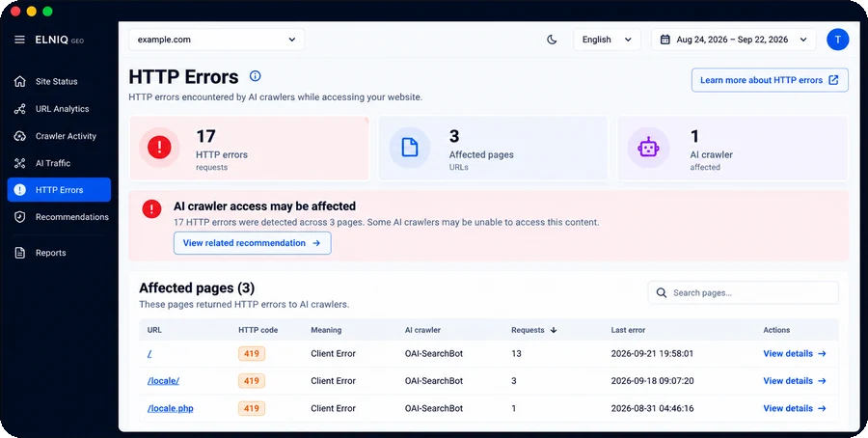Click the AI Traffic icon
The height and width of the screenshot is (438, 868).
20,163
